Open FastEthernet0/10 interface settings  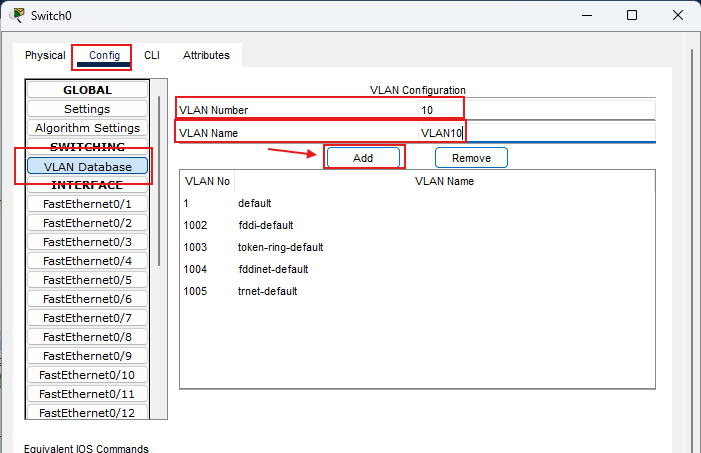(88, 375)
